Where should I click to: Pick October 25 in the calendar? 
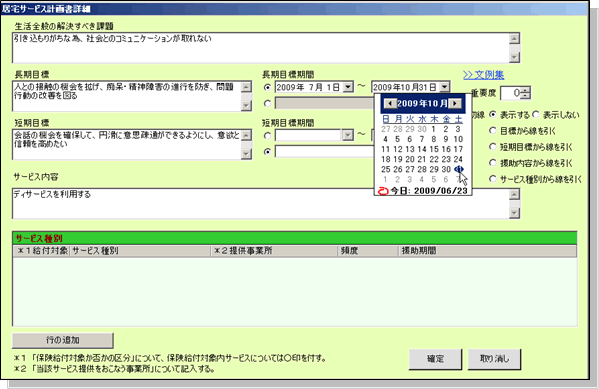386,169
